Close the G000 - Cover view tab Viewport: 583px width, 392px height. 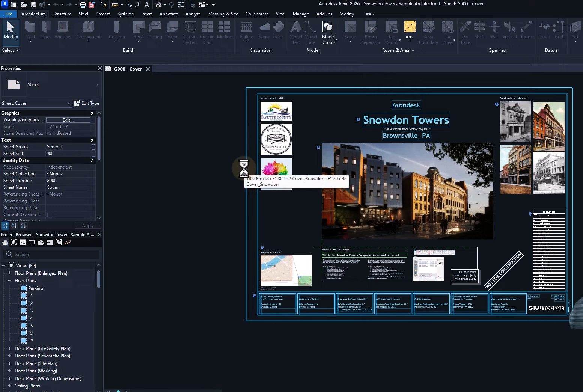pyautogui.click(x=148, y=69)
